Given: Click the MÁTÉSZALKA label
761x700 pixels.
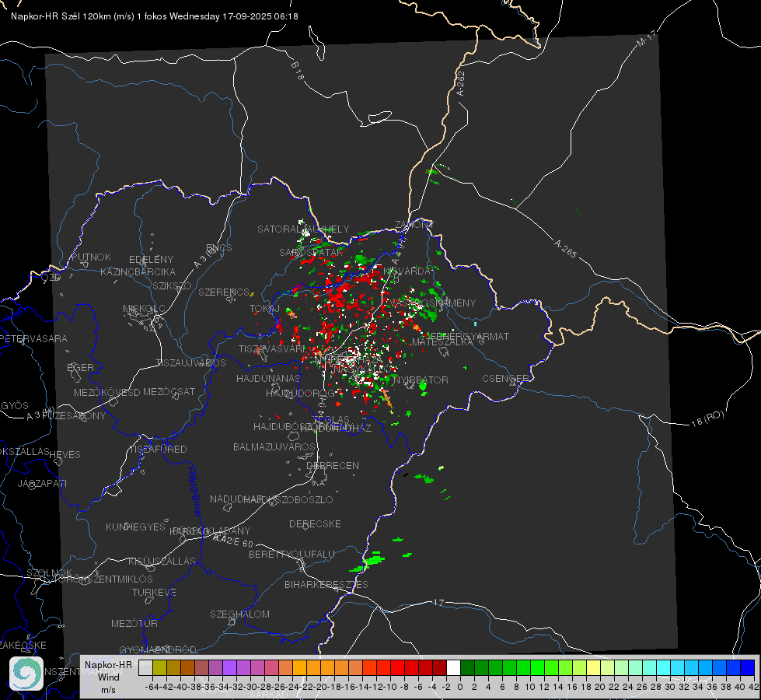Looking at the screenshot, I should pos(442,341).
